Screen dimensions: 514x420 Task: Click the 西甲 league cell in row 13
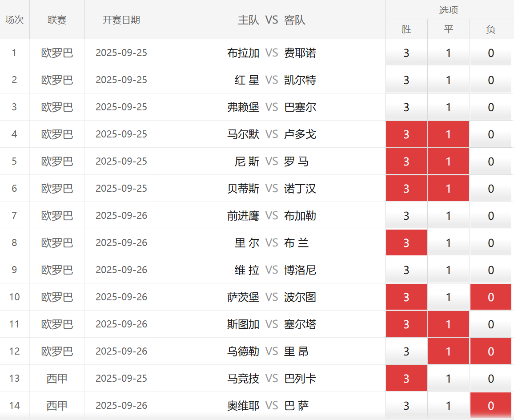[x=57, y=379]
